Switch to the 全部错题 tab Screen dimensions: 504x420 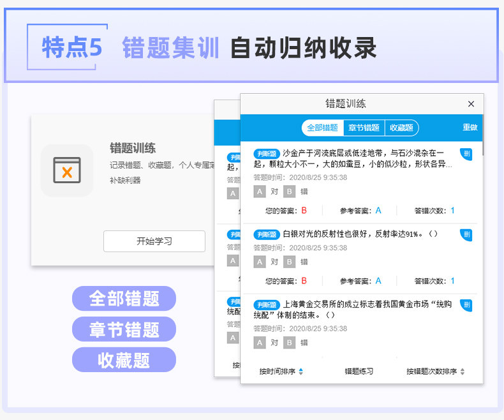click(x=322, y=128)
